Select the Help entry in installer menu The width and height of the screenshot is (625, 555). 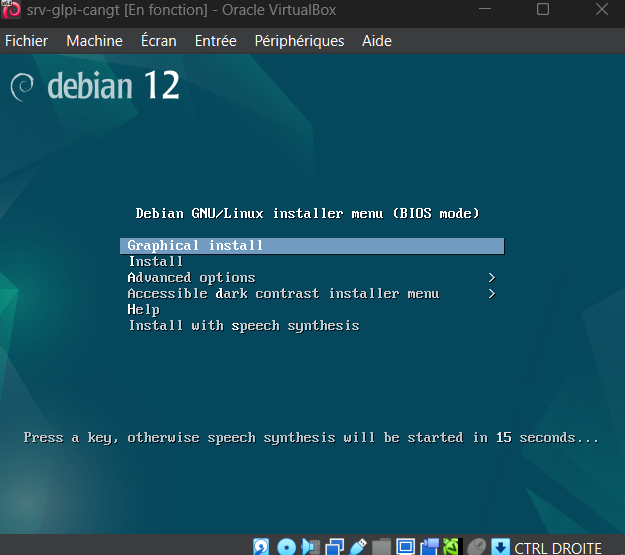click(x=143, y=310)
